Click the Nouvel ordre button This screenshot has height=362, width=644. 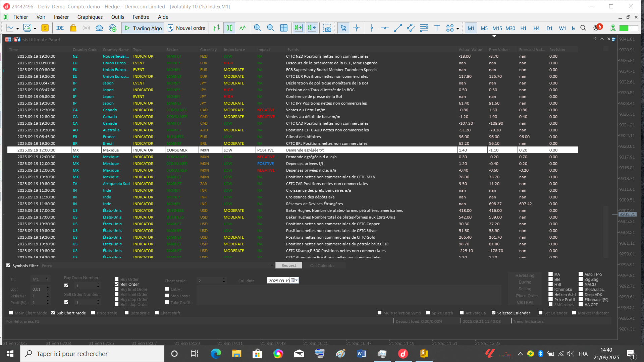coord(186,28)
